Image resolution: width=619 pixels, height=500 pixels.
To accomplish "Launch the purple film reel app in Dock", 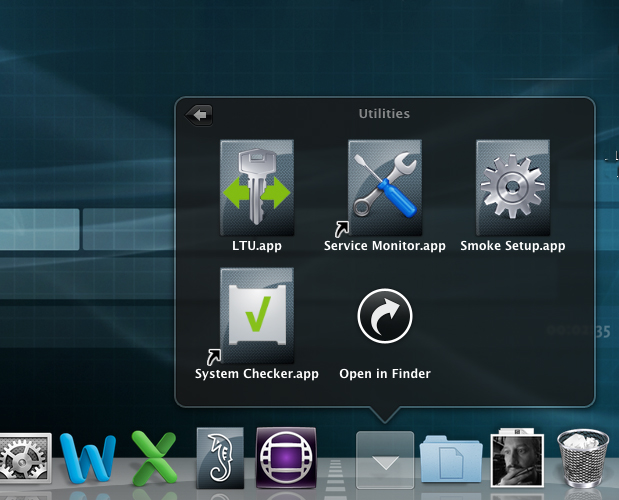I will tap(286, 458).
